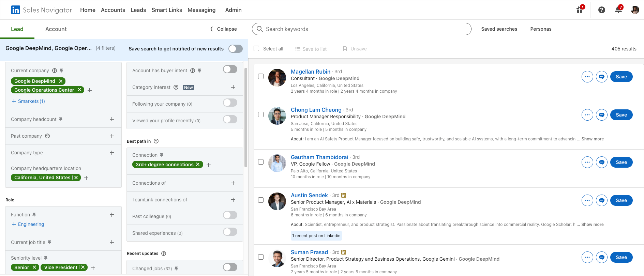Screen dimensions: 644x276
Task: Check the Select all checkbox
Action: click(x=256, y=49)
